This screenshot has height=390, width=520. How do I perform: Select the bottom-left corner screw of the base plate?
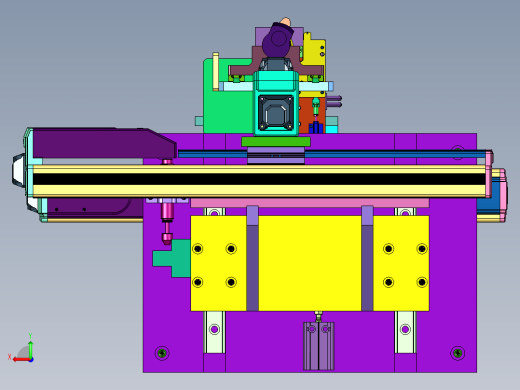(x=162, y=353)
